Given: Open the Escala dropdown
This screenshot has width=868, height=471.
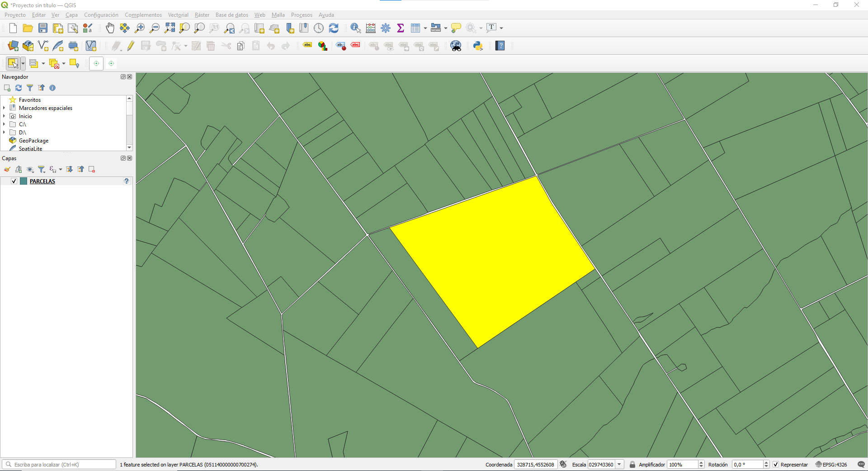Looking at the screenshot, I should (x=620, y=464).
